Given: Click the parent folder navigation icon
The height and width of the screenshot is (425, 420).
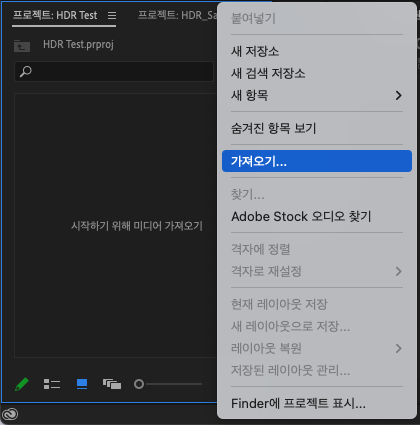Looking at the screenshot, I should point(22,46).
